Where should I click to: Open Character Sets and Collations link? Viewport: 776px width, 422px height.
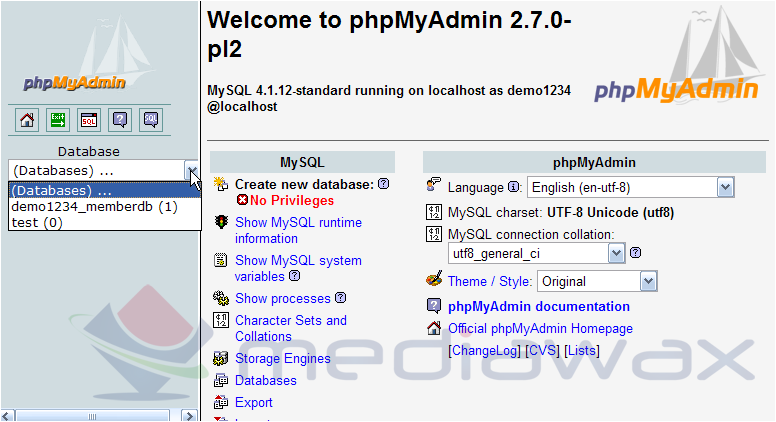pyautogui.click(x=291, y=328)
